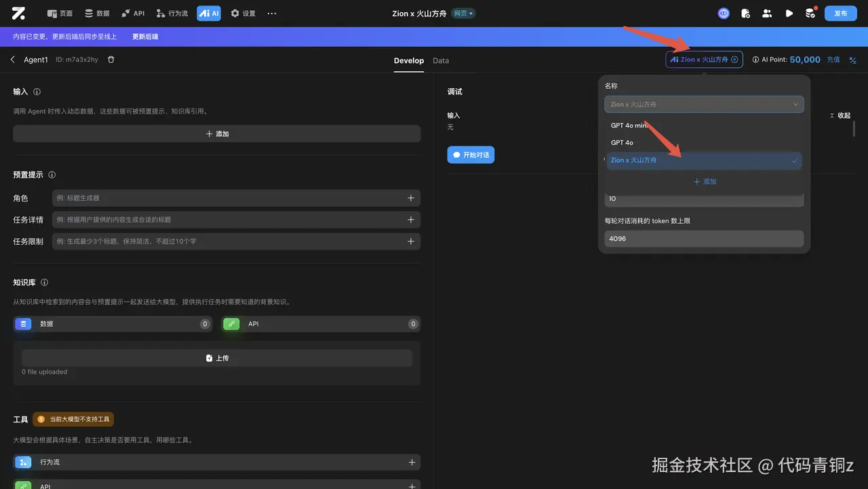Screen dimensions: 868x489
Task: Click the Zion x 火山方舟 model selector button
Action: pos(704,60)
